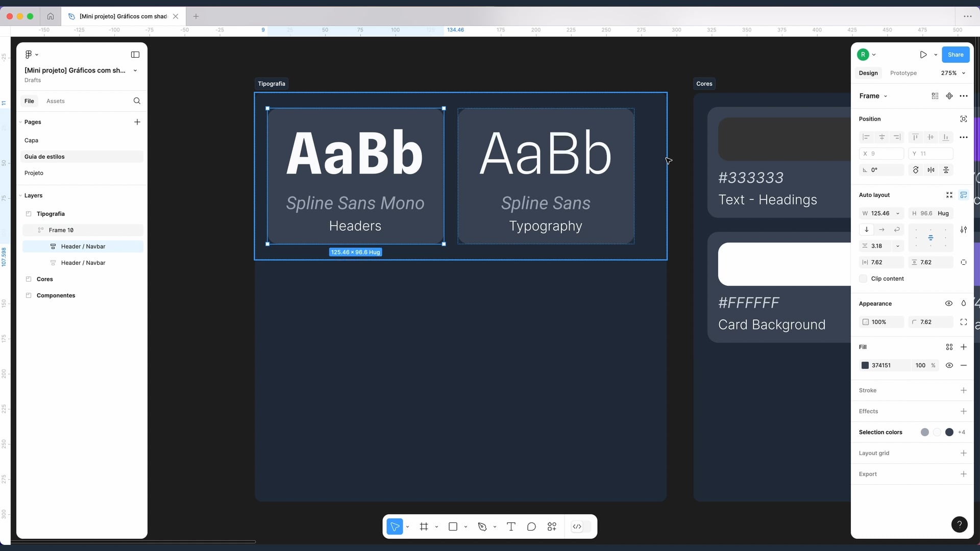Image resolution: width=980 pixels, height=551 pixels.
Task: Click the search icon in left panel
Action: coord(137,101)
